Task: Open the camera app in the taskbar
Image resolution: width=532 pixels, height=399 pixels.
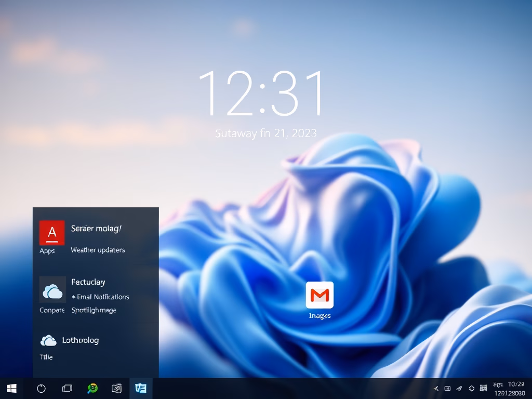Action: pos(117,389)
